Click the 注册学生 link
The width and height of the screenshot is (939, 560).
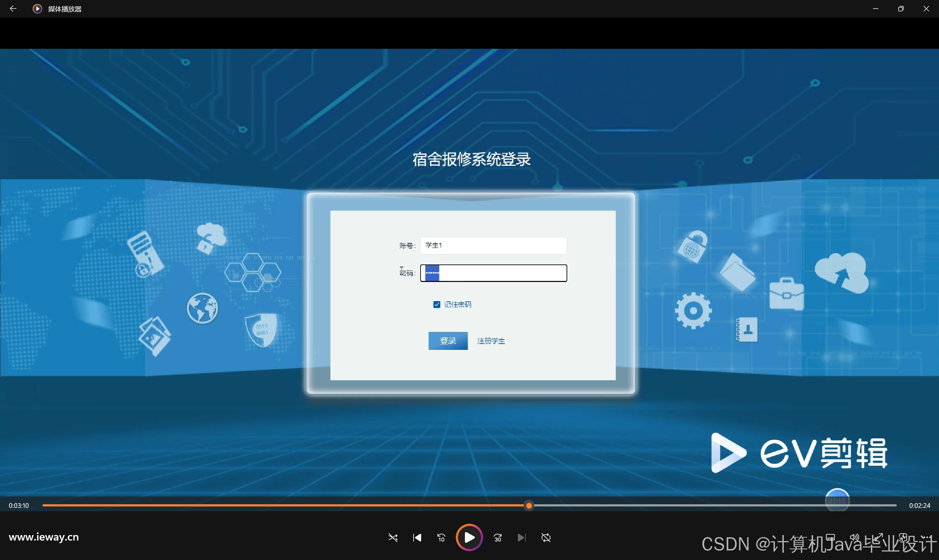click(x=491, y=341)
